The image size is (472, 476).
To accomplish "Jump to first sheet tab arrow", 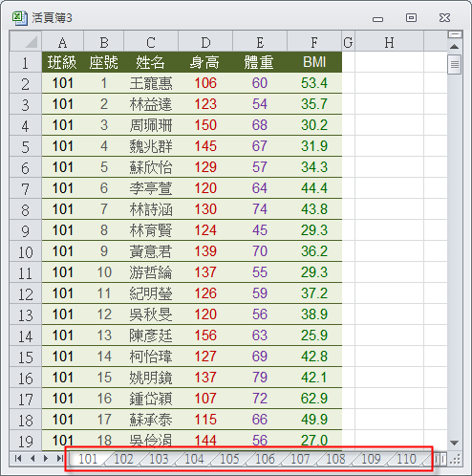I will [18, 459].
